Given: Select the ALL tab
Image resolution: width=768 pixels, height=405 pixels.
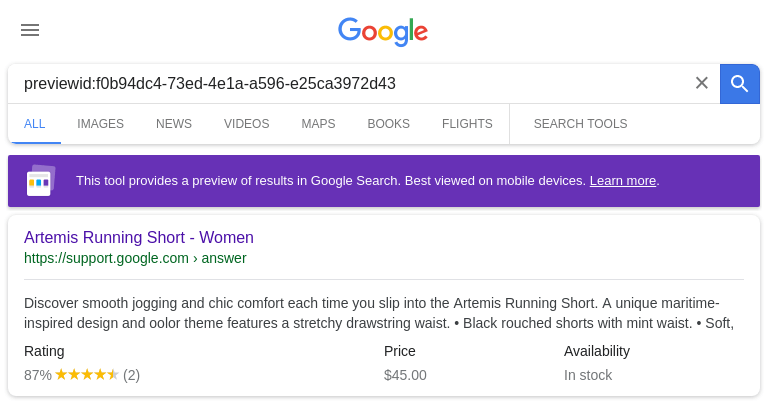Looking at the screenshot, I should (34, 124).
